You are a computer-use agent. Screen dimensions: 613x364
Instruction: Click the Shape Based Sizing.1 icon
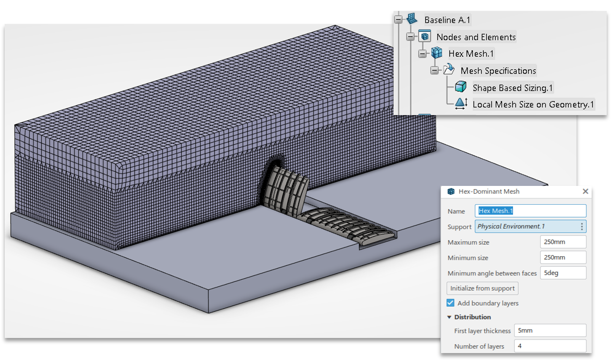pyautogui.click(x=460, y=86)
